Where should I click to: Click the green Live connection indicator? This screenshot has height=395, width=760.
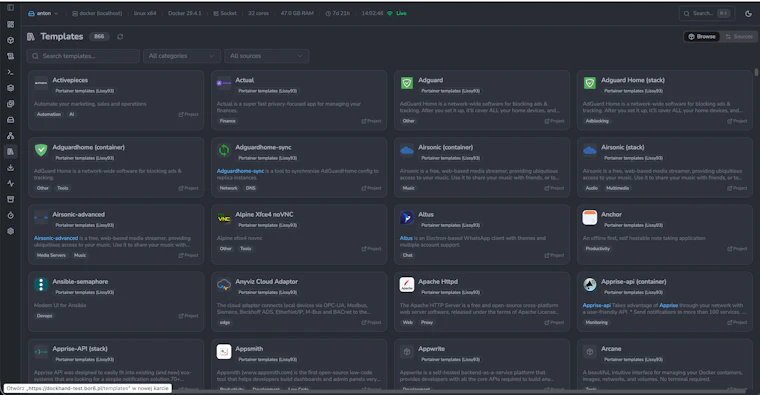397,13
